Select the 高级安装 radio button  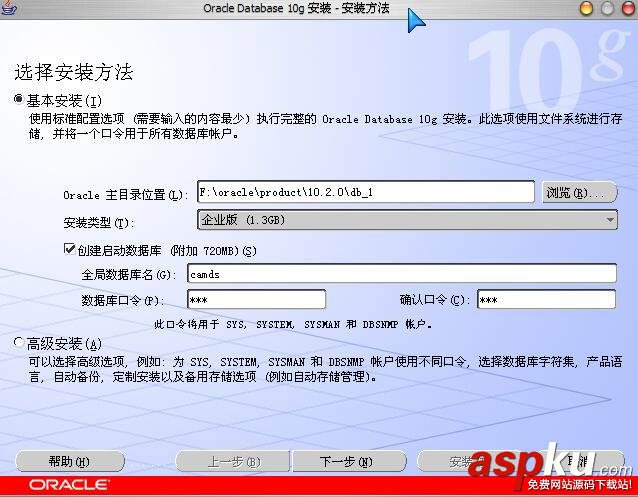pos(19,342)
